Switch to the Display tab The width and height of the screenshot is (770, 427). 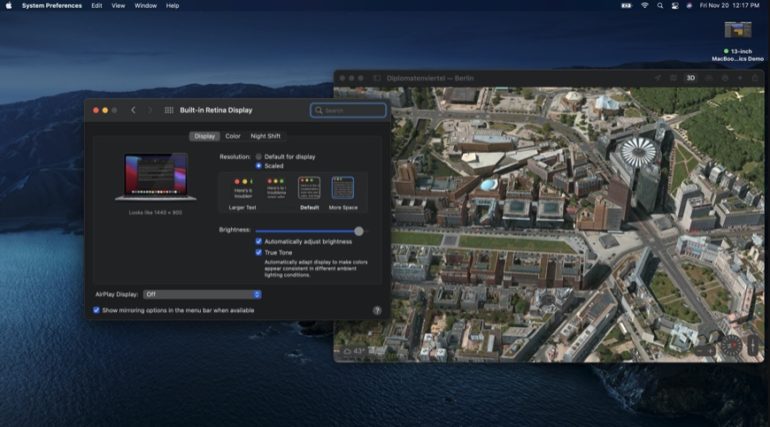click(x=204, y=136)
